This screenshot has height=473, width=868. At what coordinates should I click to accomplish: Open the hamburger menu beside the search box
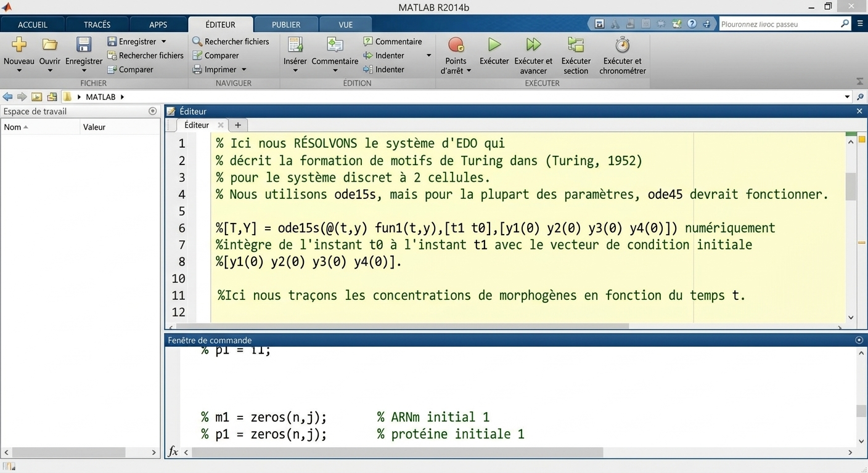pos(860,24)
